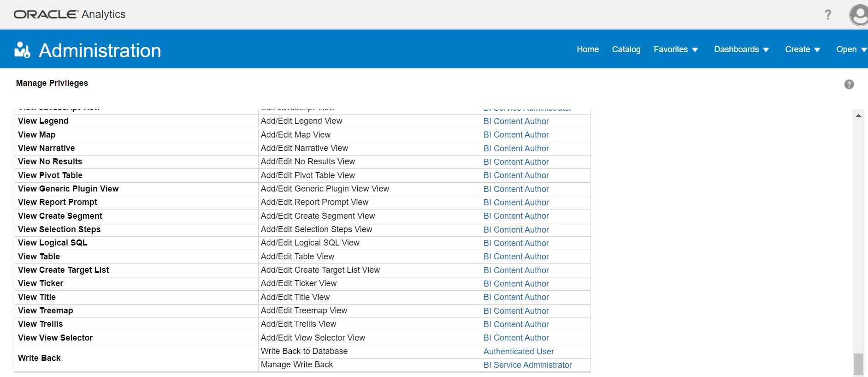The height and width of the screenshot is (377, 868).
Task: Select the 'View Table' row label
Action: 39,257
